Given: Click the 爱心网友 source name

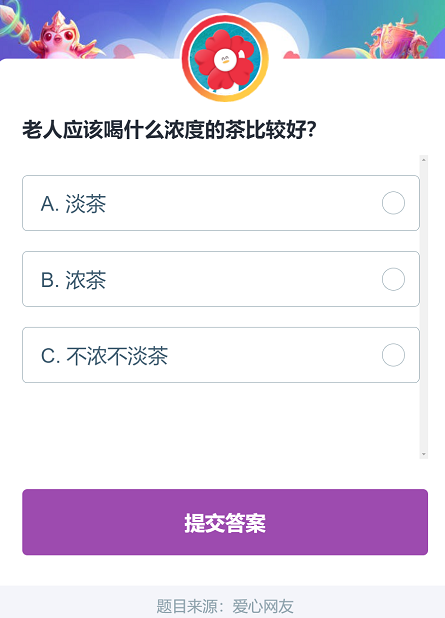Looking at the screenshot, I should [x=263, y=606].
